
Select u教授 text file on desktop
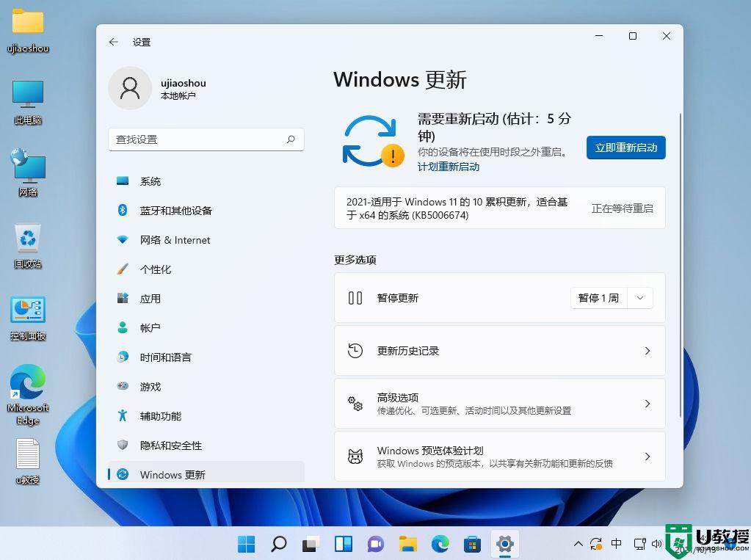(x=28, y=461)
